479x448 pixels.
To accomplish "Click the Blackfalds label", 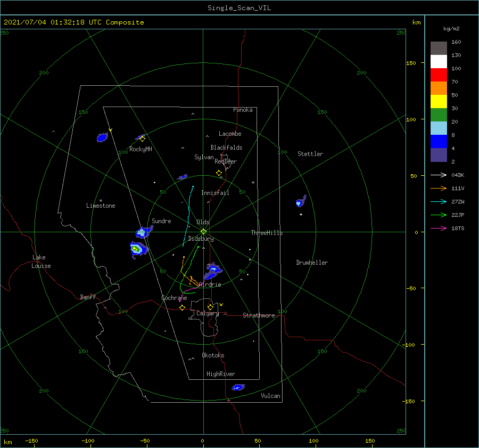I will coord(226,148).
